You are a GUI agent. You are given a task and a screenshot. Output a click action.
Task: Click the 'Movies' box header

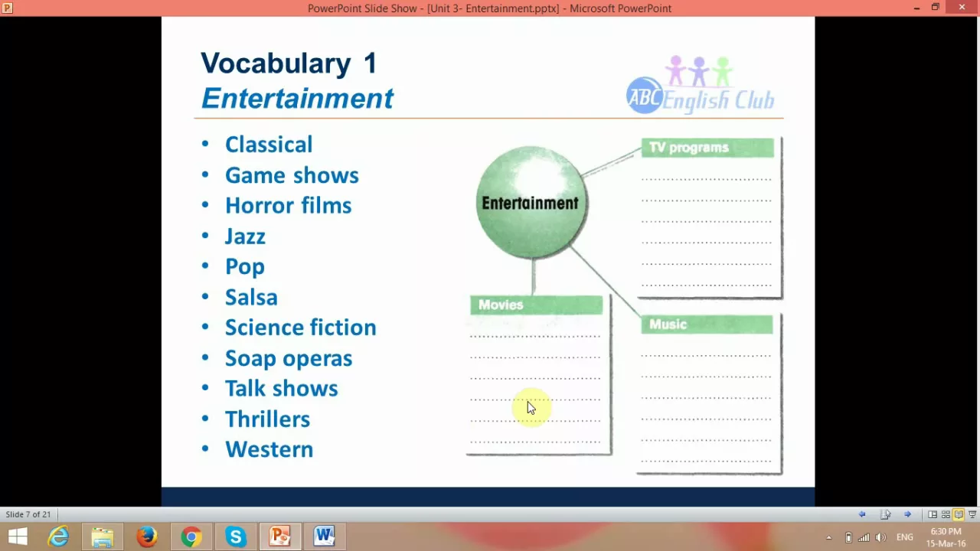[x=536, y=305]
